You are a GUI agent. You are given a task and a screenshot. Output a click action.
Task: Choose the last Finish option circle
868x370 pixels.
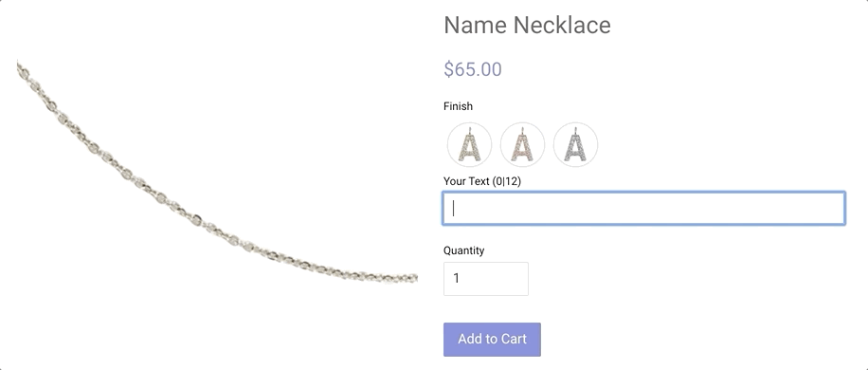point(576,144)
